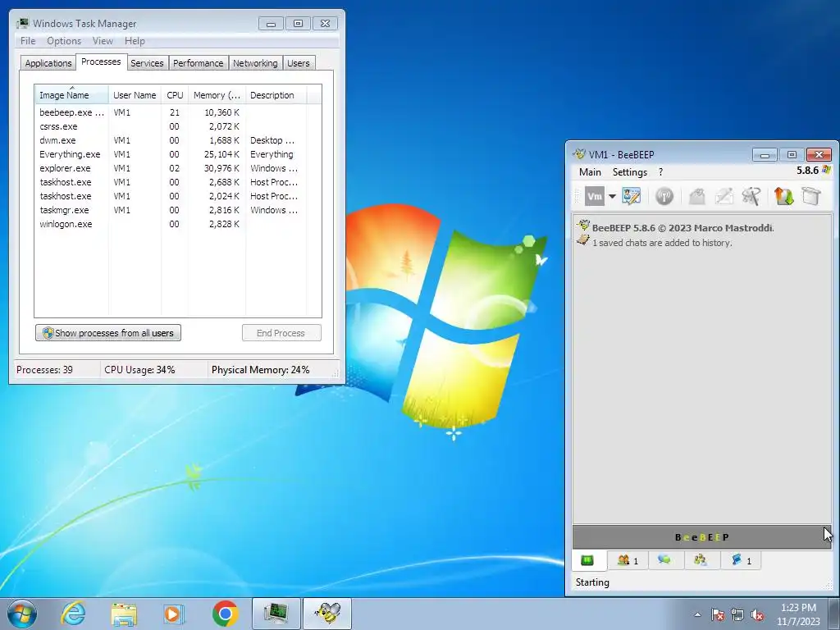Click the '1 saved chats are added to history' text
The height and width of the screenshot is (630, 840).
point(662,243)
